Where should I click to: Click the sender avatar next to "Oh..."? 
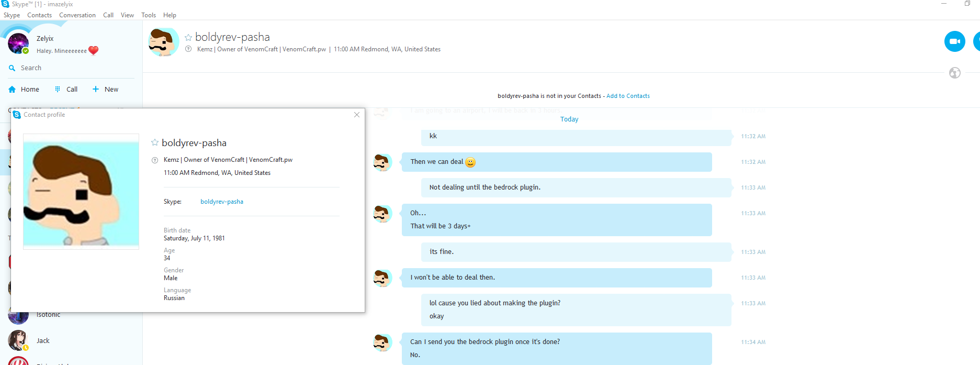click(x=382, y=213)
